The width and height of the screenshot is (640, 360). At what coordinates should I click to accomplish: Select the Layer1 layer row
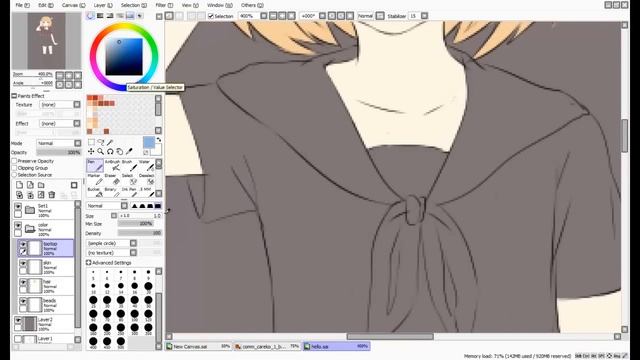44,339
